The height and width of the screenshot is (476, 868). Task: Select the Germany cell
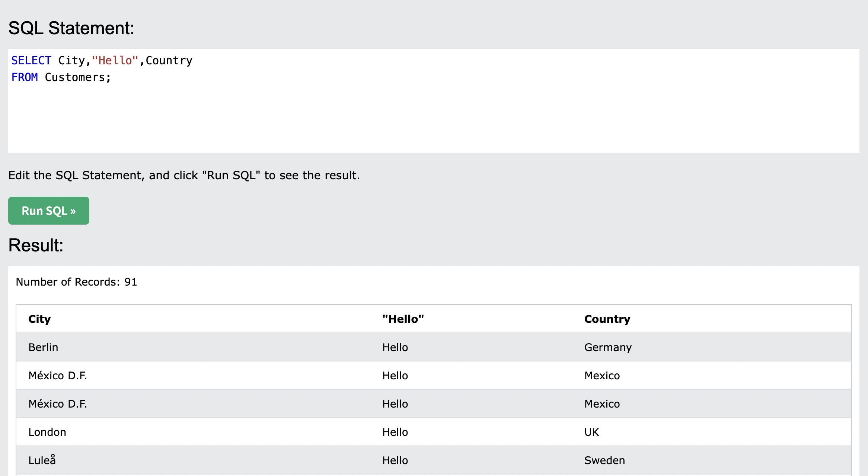[x=608, y=347]
